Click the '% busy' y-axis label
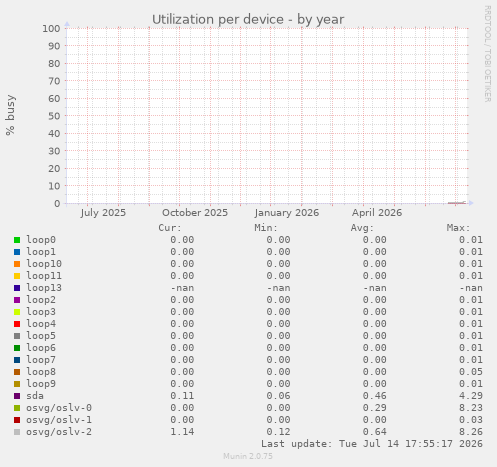The width and height of the screenshot is (497, 467). click(10, 115)
